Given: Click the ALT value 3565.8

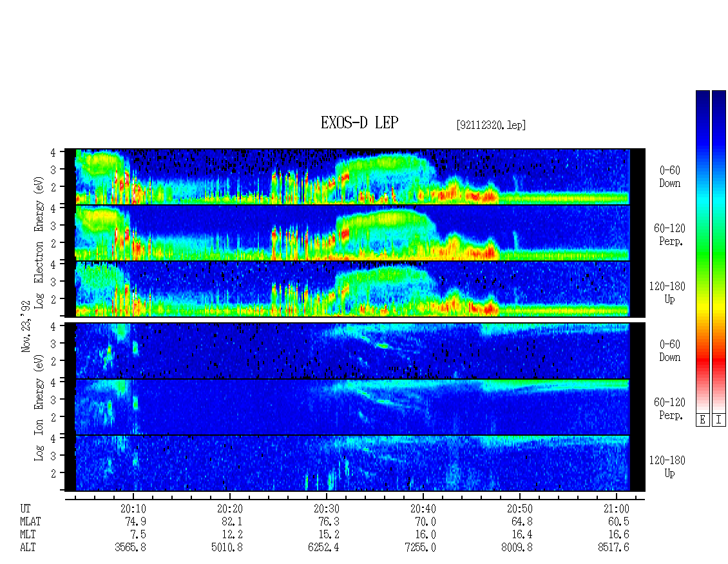Looking at the screenshot, I should [131, 548].
